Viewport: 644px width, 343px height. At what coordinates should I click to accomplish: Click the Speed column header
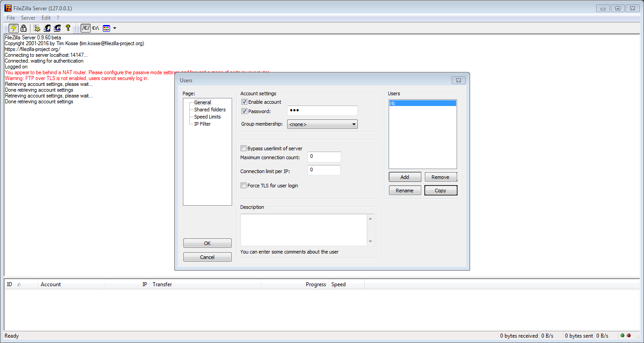pyautogui.click(x=347, y=284)
